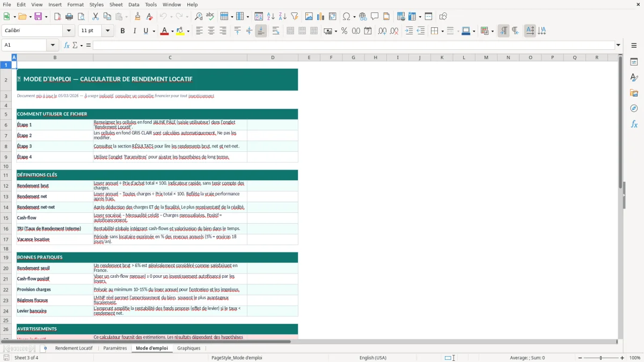Open the sidebar Navigator compass icon
The image size is (644, 362).
pyautogui.click(x=634, y=108)
